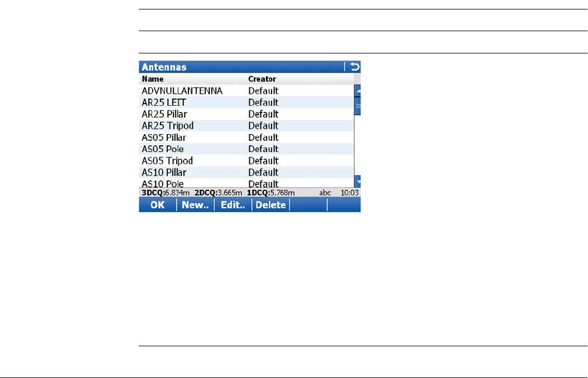Select the AR25 Pillar antenna
Viewport: 588px width, 378px height.
coord(246,114)
